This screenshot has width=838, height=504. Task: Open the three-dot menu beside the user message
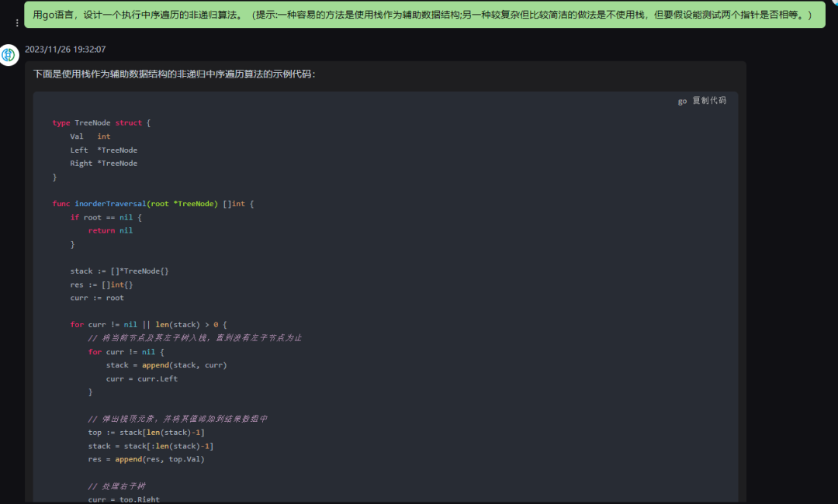pyautogui.click(x=17, y=23)
